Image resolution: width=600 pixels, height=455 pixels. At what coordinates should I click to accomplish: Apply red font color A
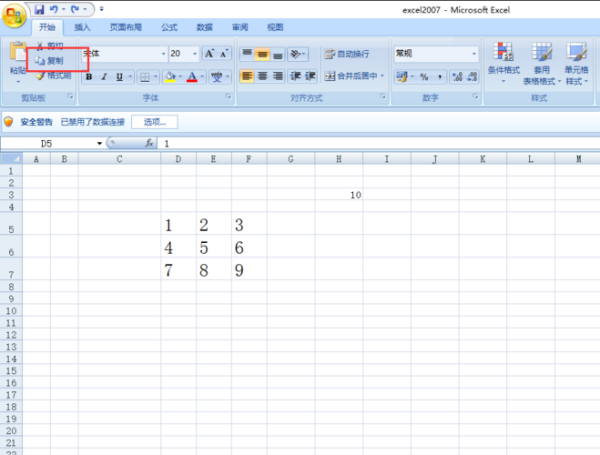click(x=192, y=77)
